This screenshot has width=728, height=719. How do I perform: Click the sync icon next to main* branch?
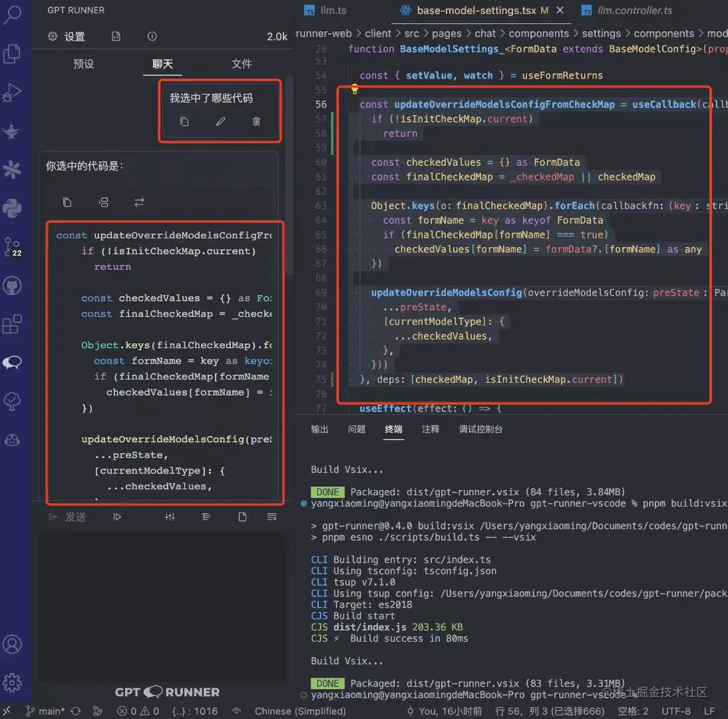76,711
